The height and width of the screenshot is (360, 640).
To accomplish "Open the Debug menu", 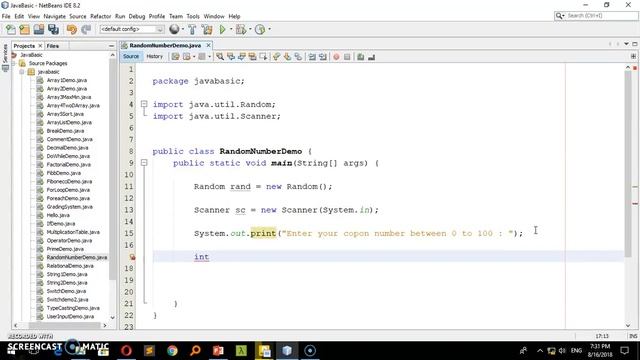I will tap(137, 16).
